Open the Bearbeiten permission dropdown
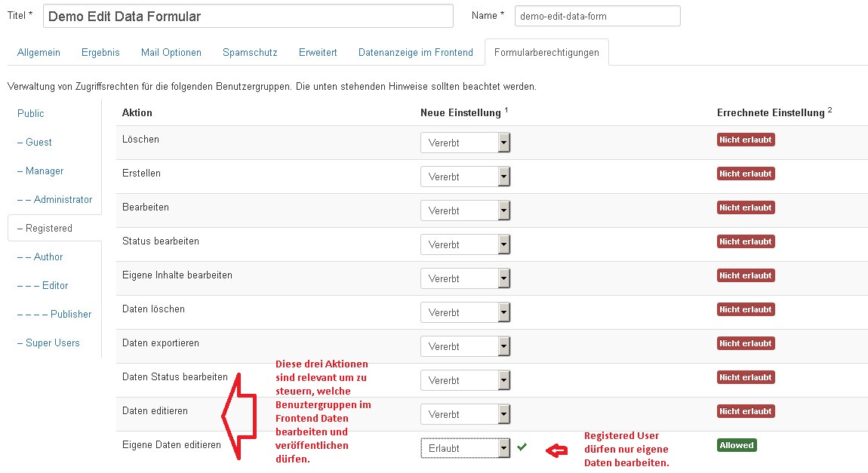Screen dimensions: 868x473 point(465,210)
